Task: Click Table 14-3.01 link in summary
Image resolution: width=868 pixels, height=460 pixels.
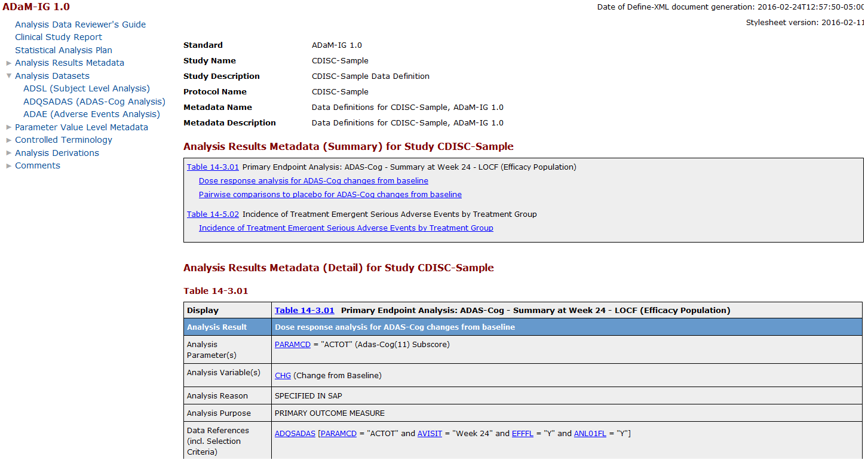Action: [x=213, y=167]
